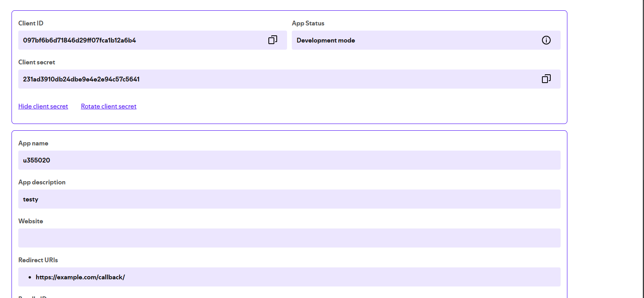Click the bullet before the callback URI
This screenshot has width=644, height=298.
[30, 277]
